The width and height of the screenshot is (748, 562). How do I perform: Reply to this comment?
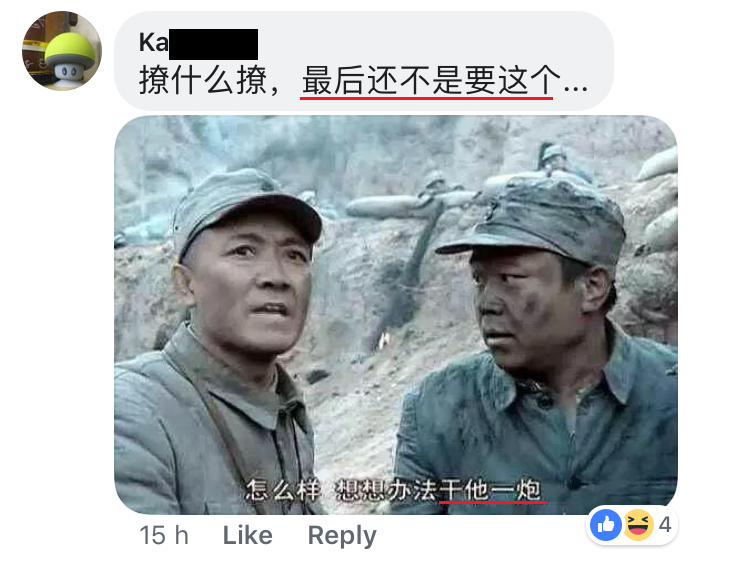tap(342, 536)
